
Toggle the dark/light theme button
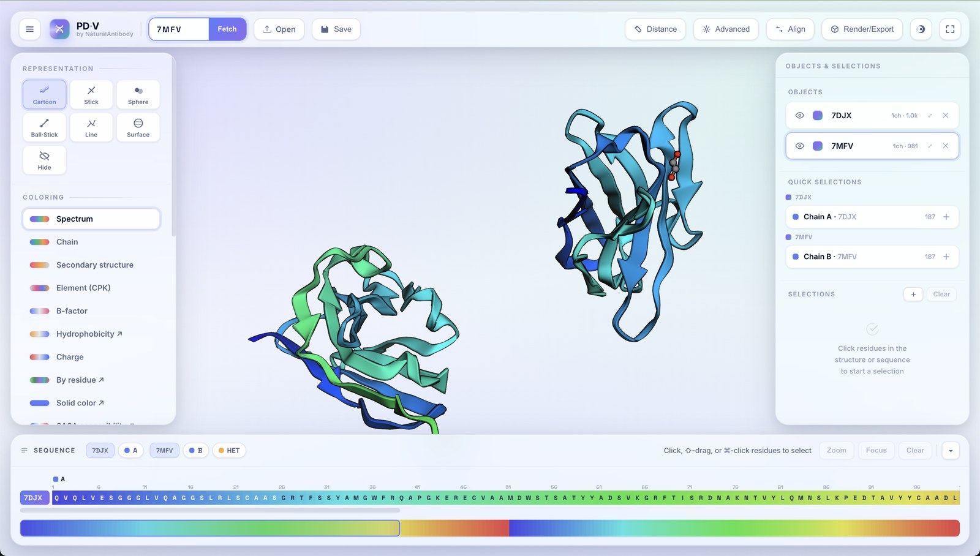[921, 29]
